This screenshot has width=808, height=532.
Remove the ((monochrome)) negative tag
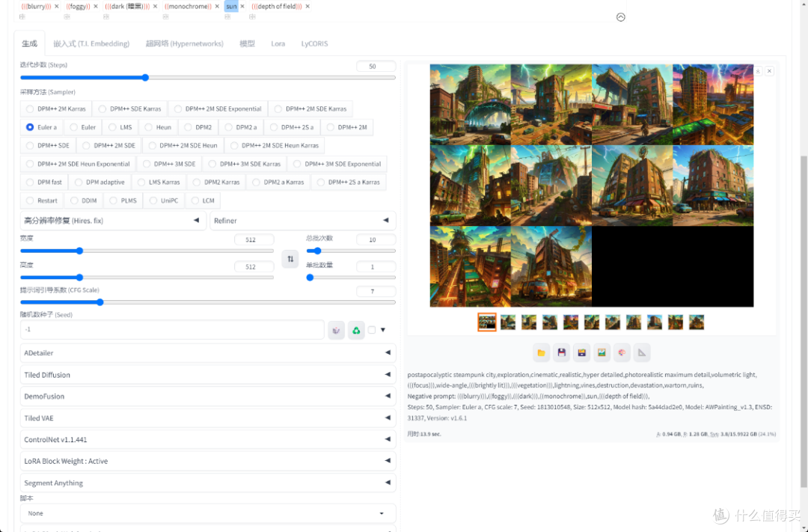click(217, 6)
